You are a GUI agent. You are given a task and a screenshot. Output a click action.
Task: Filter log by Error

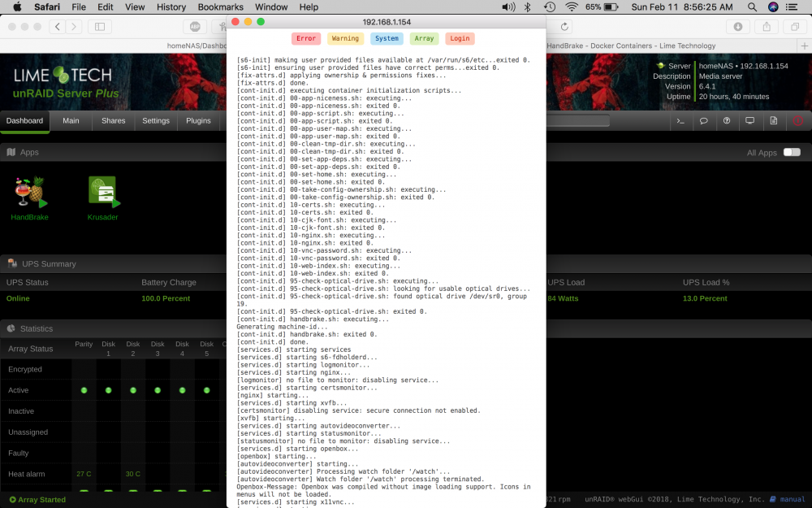(x=306, y=38)
